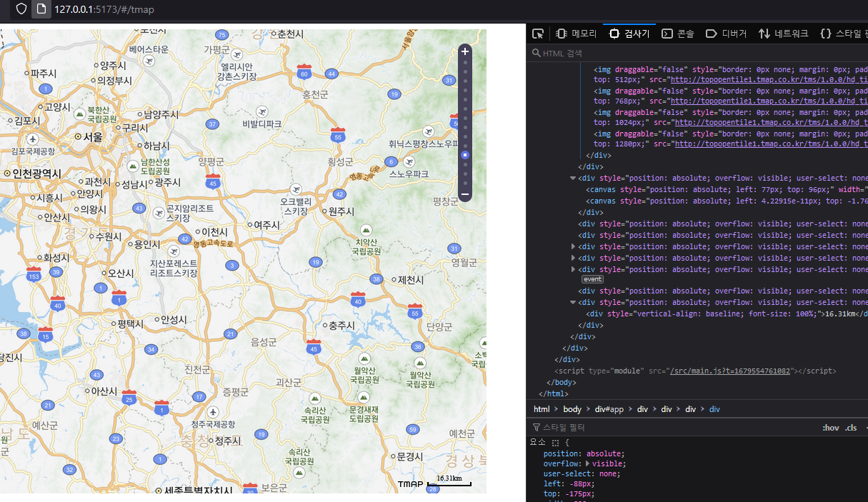Expand the overflow visible shorthand arrow
Screen dimensions: 868x502
tap(588, 463)
